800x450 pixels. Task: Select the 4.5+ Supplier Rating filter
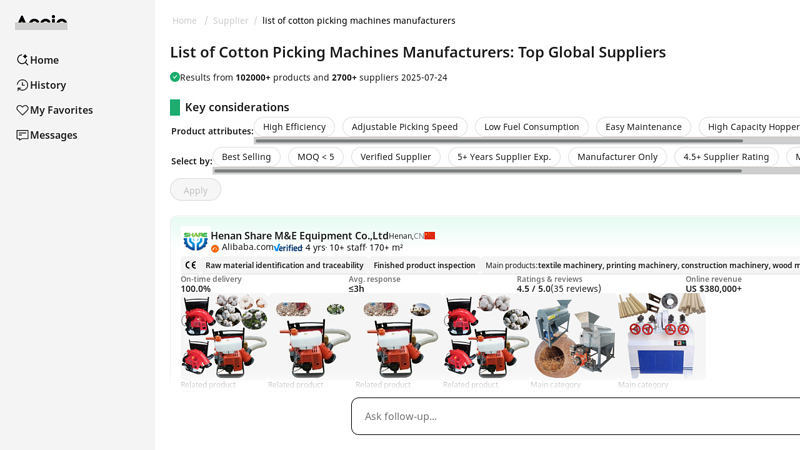point(726,157)
